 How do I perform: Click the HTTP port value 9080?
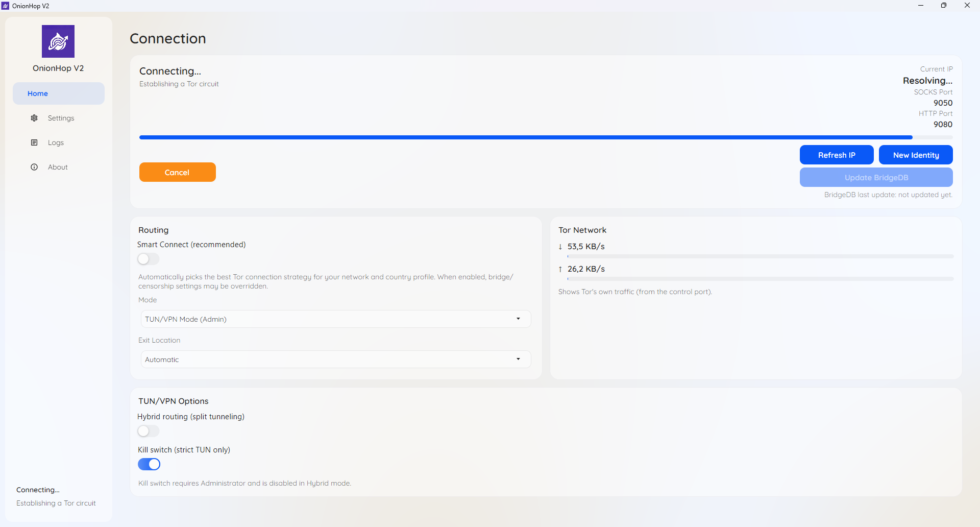[x=943, y=124]
